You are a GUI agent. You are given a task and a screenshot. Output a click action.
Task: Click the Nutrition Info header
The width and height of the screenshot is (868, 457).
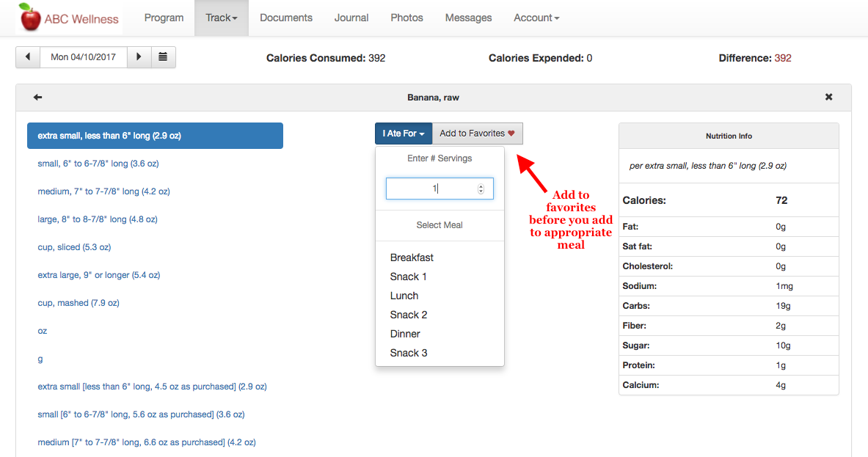729,136
